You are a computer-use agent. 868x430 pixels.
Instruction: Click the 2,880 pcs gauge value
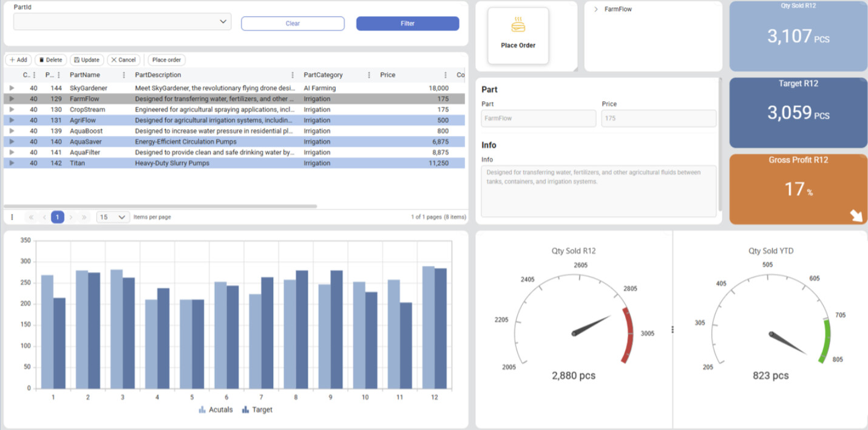coord(574,375)
